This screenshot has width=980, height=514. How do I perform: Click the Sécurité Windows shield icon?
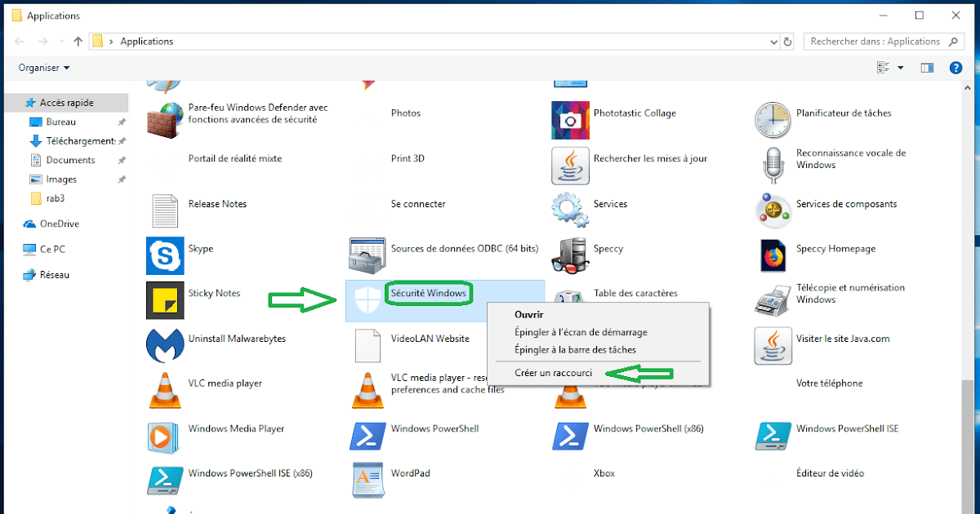click(x=367, y=300)
